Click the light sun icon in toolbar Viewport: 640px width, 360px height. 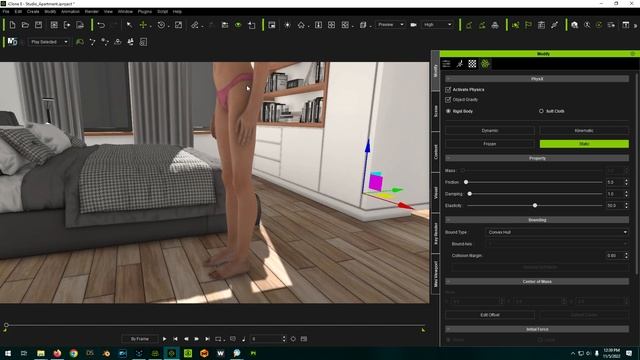(x=287, y=25)
